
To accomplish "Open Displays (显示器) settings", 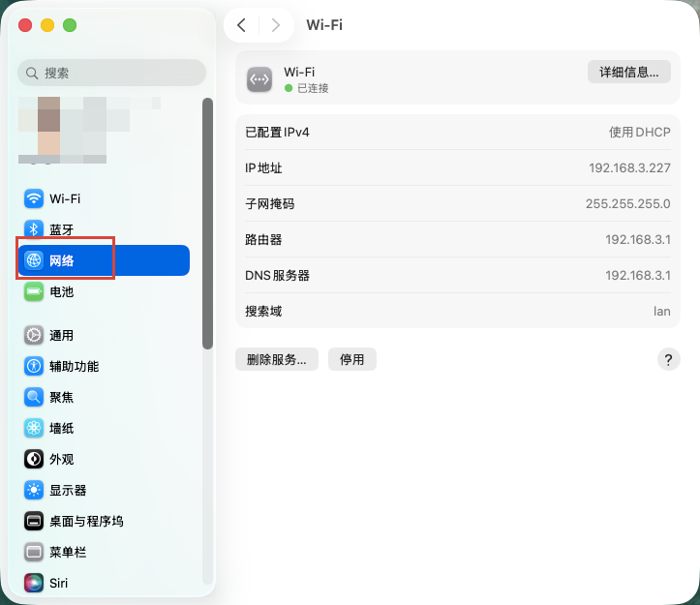I will 107,490.
